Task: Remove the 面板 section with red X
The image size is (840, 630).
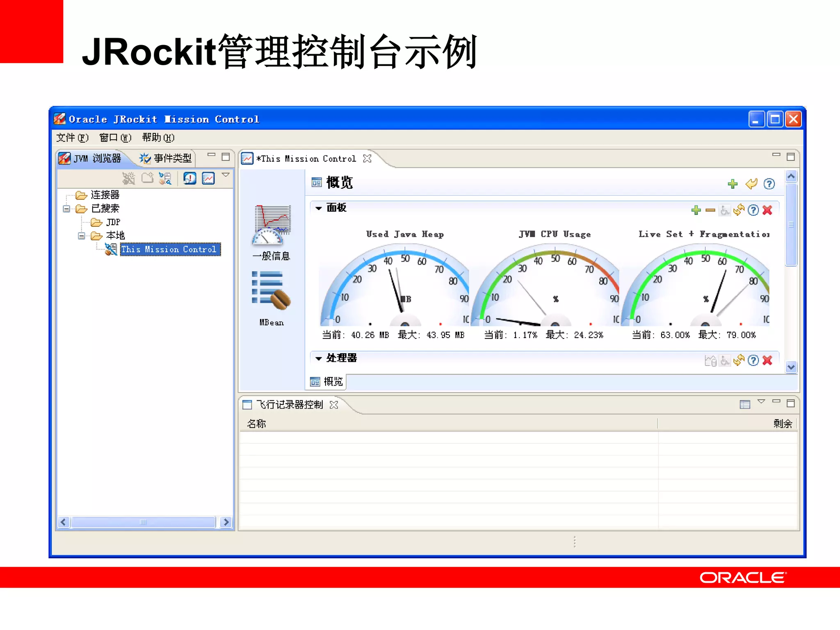Action: (767, 210)
